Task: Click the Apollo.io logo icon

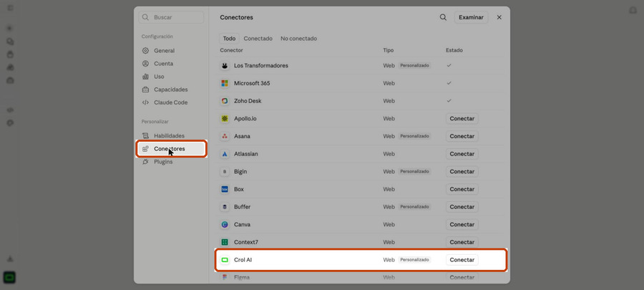Action: [225, 119]
